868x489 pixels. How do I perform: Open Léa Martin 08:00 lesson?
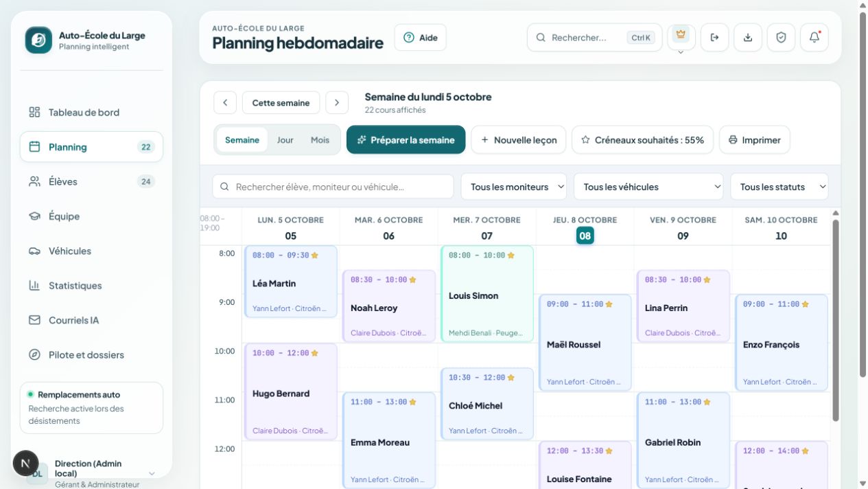pyautogui.click(x=291, y=282)
